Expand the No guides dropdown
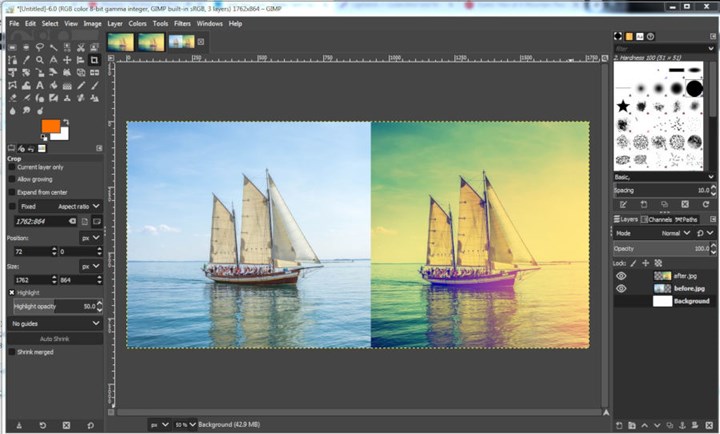The width and height of the screenshot is (720, 434). [x=55, y=324]
